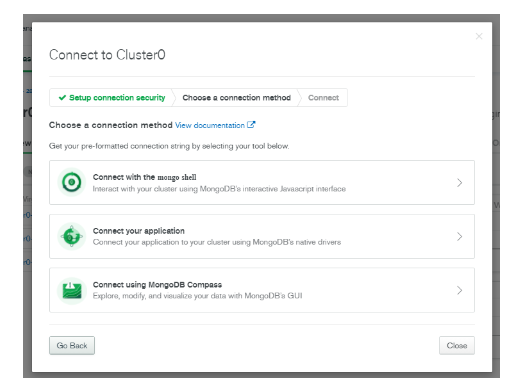This screenshot has height=378, width=532.
Task: Click the external link icon beside View documentation
Action: (251, 125)
